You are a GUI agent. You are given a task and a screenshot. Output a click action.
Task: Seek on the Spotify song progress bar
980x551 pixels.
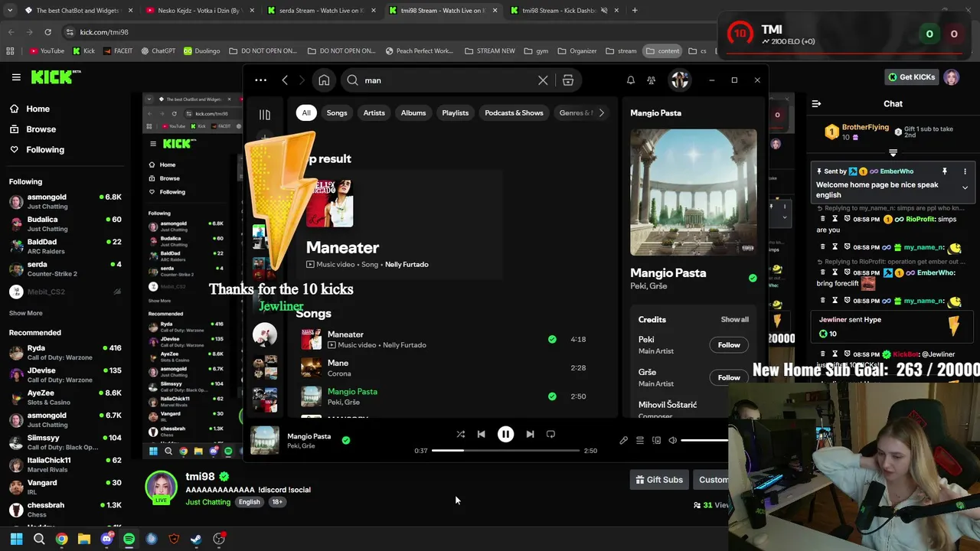[505, 450]
